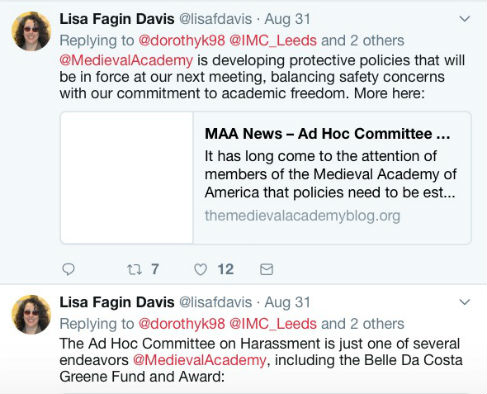Open @dorothyk98 mention in first tweet
The height and width of the screenshot is (394, 487).
click(182, 41)
